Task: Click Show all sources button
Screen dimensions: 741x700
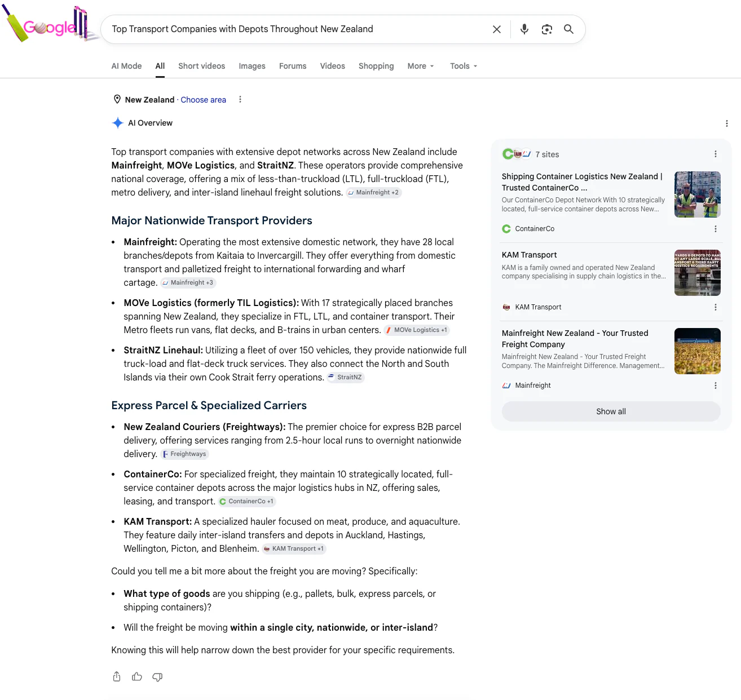Action: (611, 411)
